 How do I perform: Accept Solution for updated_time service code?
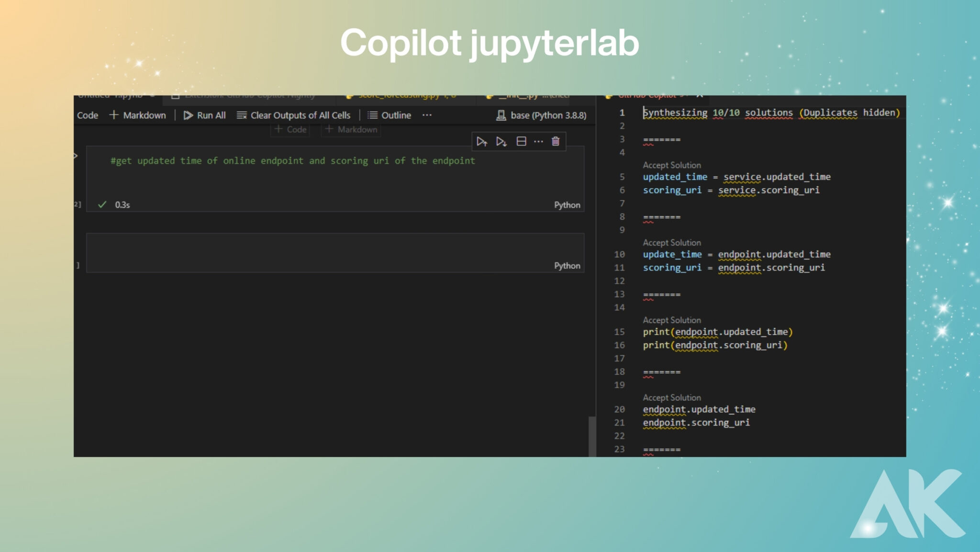click(x=672, y=165)
